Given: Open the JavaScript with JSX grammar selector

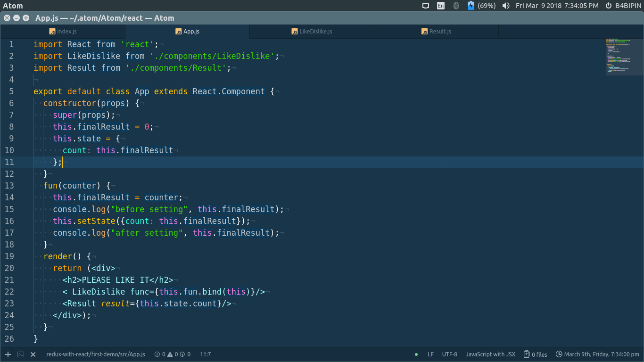Looking at the screenshot, I should 491,354.
